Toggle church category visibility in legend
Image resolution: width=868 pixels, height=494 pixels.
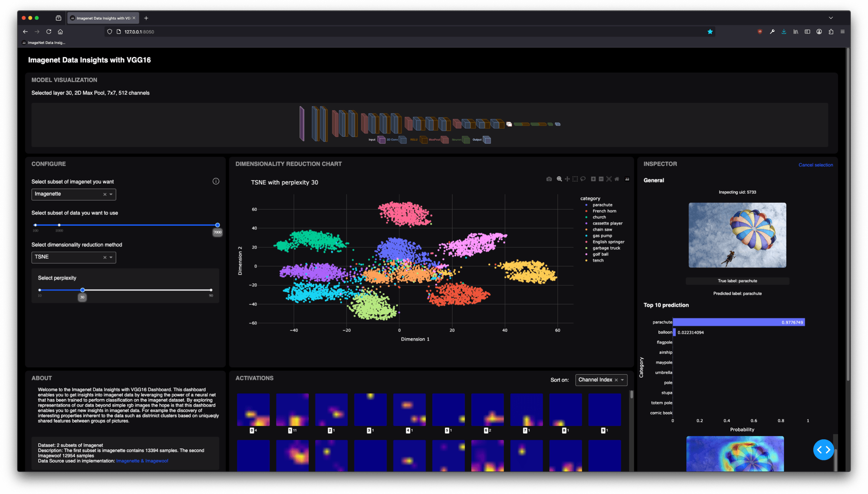(x=599, y=217)
